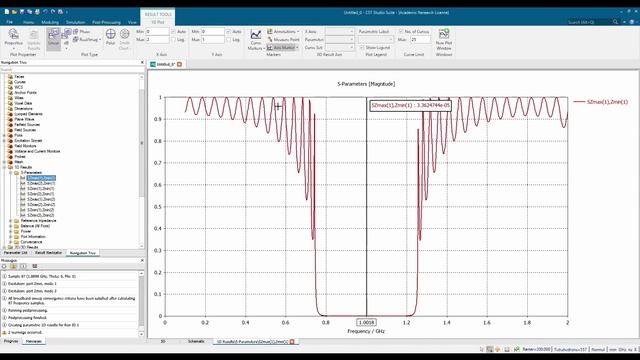
Task: Activate the Measure Point tool
Action: click(283, 40)
